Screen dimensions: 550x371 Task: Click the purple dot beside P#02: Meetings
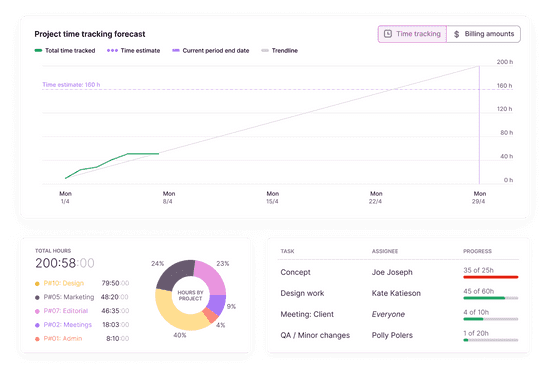37,325
